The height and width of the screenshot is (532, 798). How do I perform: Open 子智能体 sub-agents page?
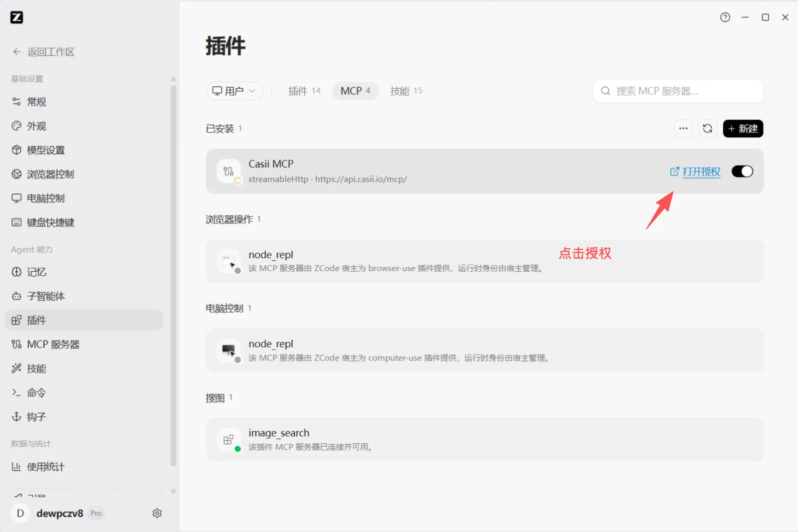(84, 296)
